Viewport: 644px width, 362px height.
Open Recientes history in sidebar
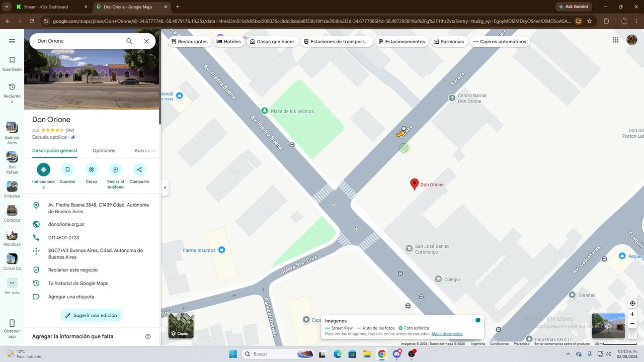coord(12,94)
